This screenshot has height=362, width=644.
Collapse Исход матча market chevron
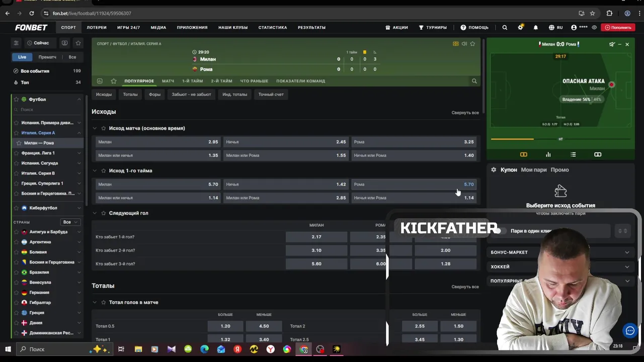click(x=95, y=128)
